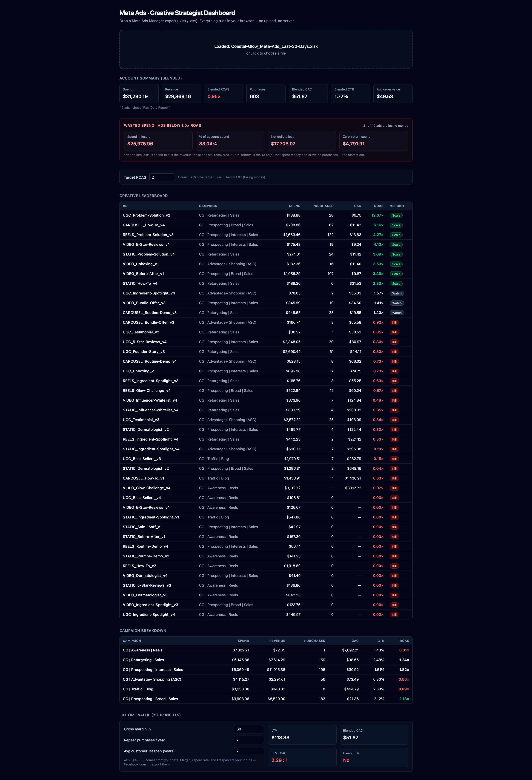Click the Target ROAS input field
The image size is (532, 780).
pyautogui.click(x=162, y=177)
